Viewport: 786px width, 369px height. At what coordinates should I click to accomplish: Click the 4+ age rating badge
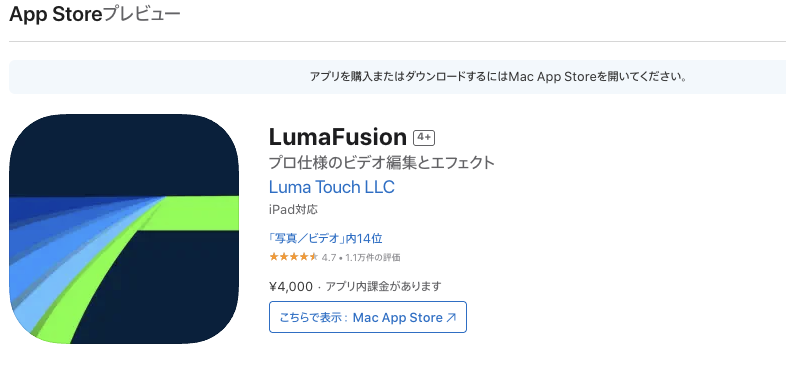[x=424, y=137]
